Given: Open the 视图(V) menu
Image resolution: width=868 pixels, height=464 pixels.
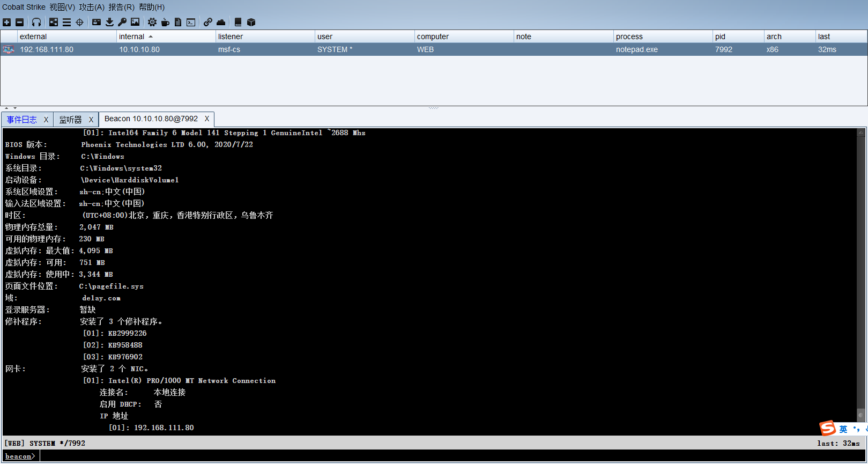Looking at the screenshot, I should pyautogui.click(x=62, y=7).
